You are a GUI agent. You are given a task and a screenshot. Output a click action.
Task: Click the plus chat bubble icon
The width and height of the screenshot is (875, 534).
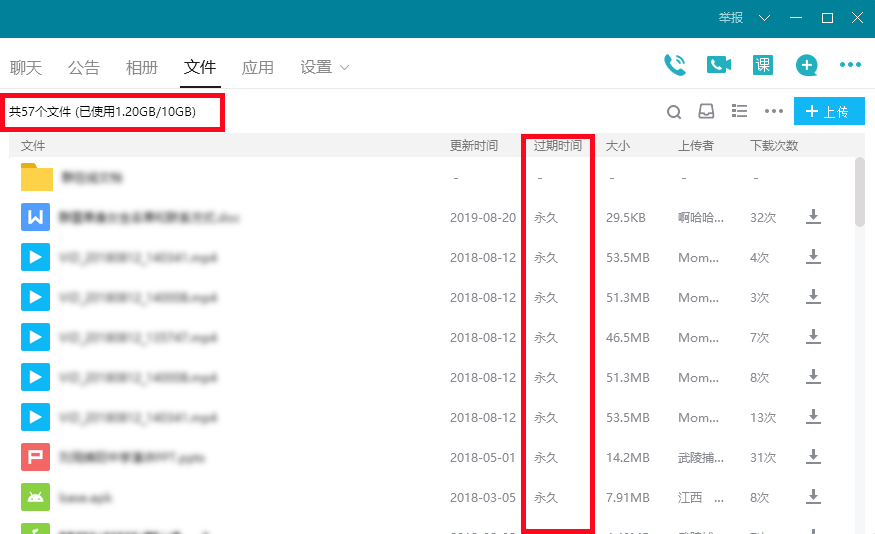tap(806, 65)
